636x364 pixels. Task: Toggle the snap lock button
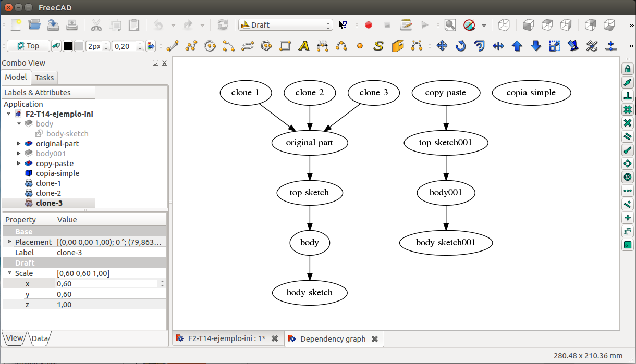(x=628, y=69)
